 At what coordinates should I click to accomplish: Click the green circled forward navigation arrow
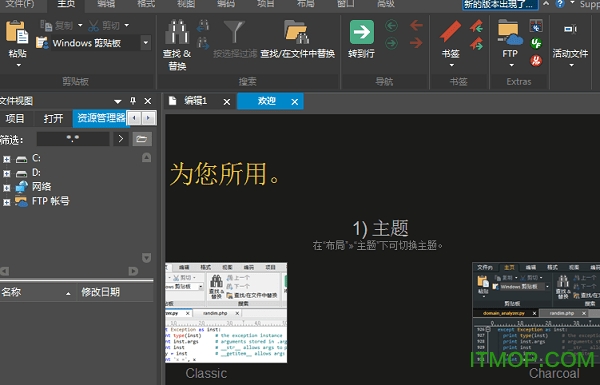tap(391, 43)
